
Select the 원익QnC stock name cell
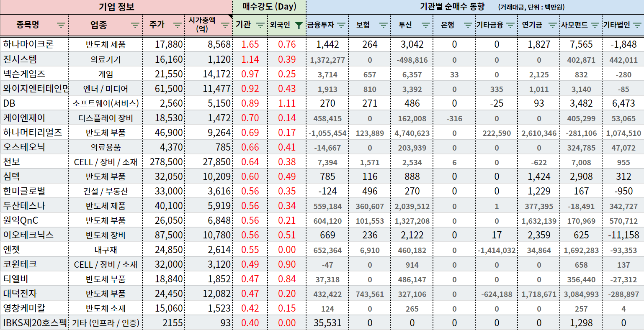click(x=34, y=220)
